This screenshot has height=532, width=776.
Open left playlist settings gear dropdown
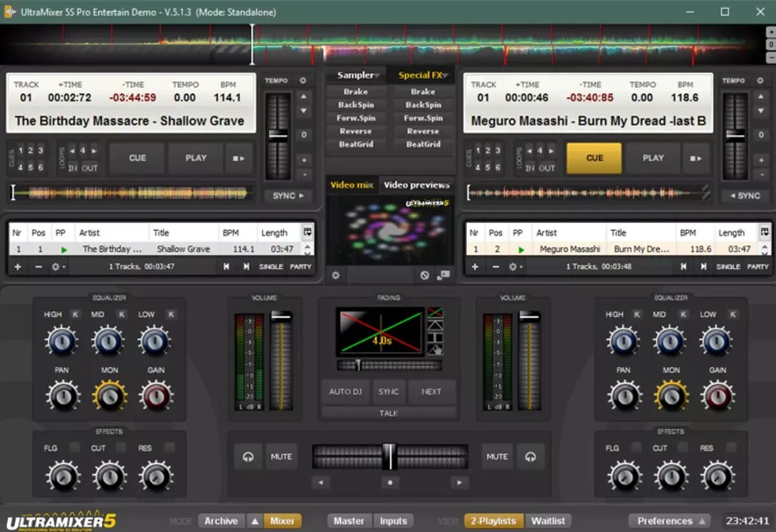[59, 266]
